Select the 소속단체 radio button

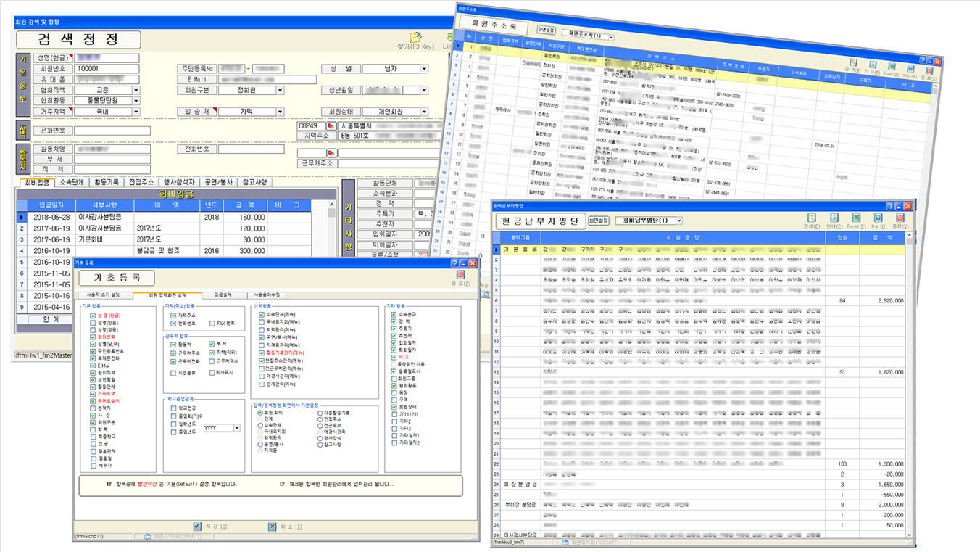pos(260,426)
